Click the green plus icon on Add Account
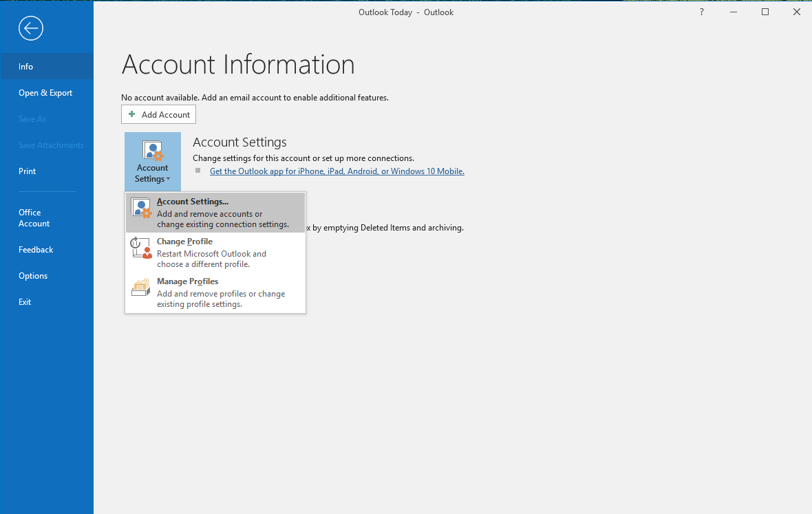The height and width of the screenshot is (514, 812). click(x=132, y=114)
